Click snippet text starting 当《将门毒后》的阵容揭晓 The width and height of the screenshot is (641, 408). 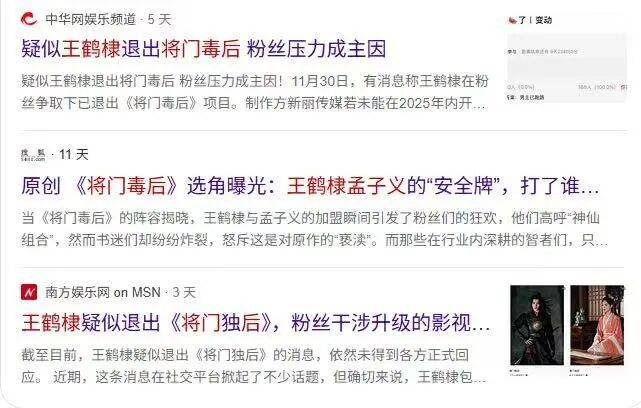tap(311, 218)
